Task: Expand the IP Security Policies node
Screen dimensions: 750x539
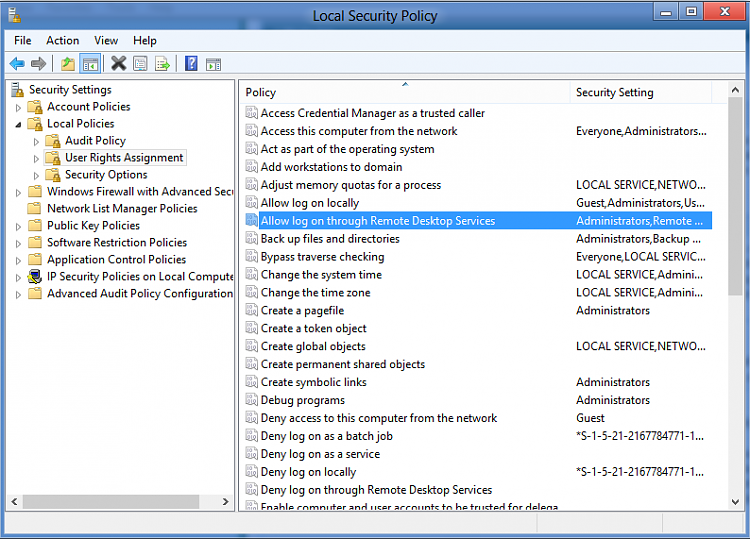Action: pyautogui.click(x=19, y=277)
